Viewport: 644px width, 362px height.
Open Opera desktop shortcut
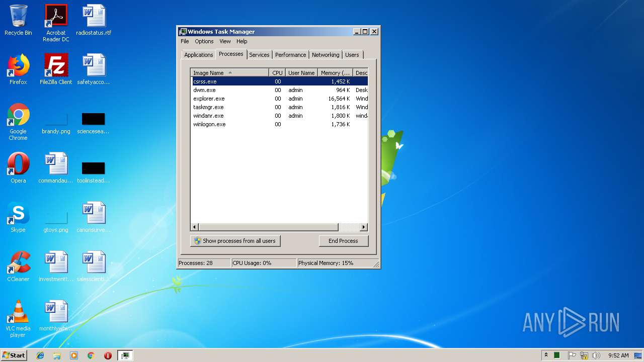coord(18,168)
